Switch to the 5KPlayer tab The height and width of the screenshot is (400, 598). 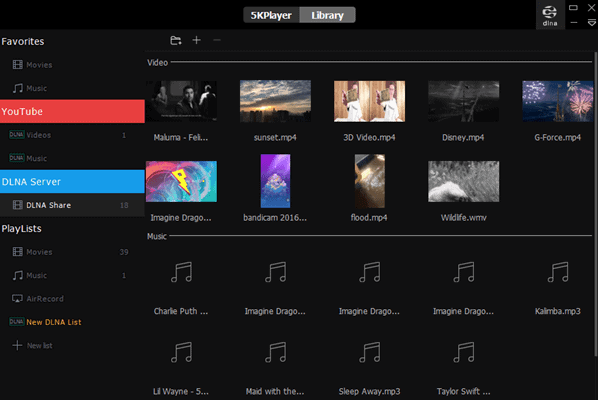click(x=271, y=15)
